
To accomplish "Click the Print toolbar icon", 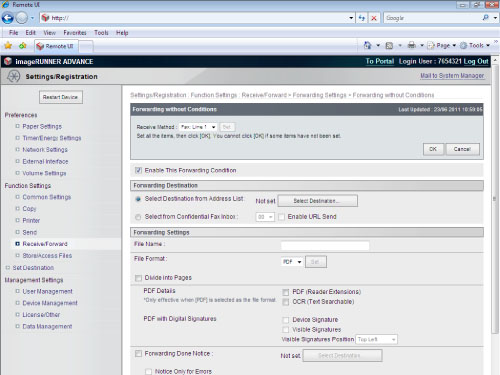I will pos(412,45).
